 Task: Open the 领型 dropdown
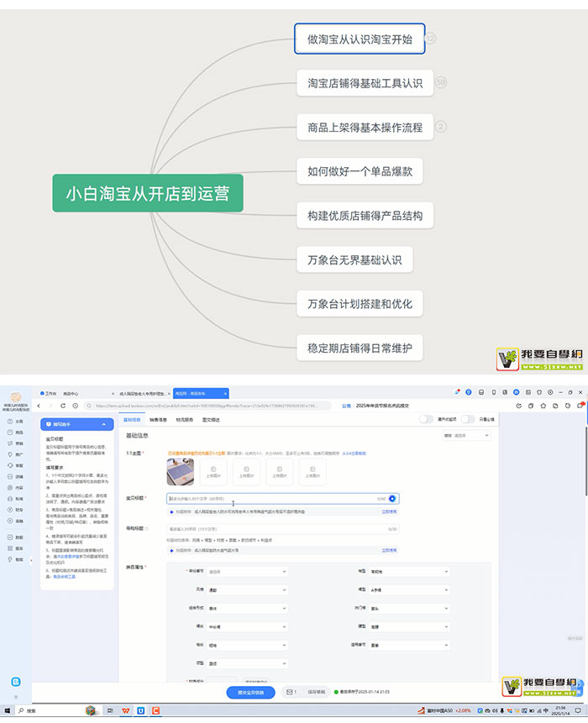(x=247, y=663)
